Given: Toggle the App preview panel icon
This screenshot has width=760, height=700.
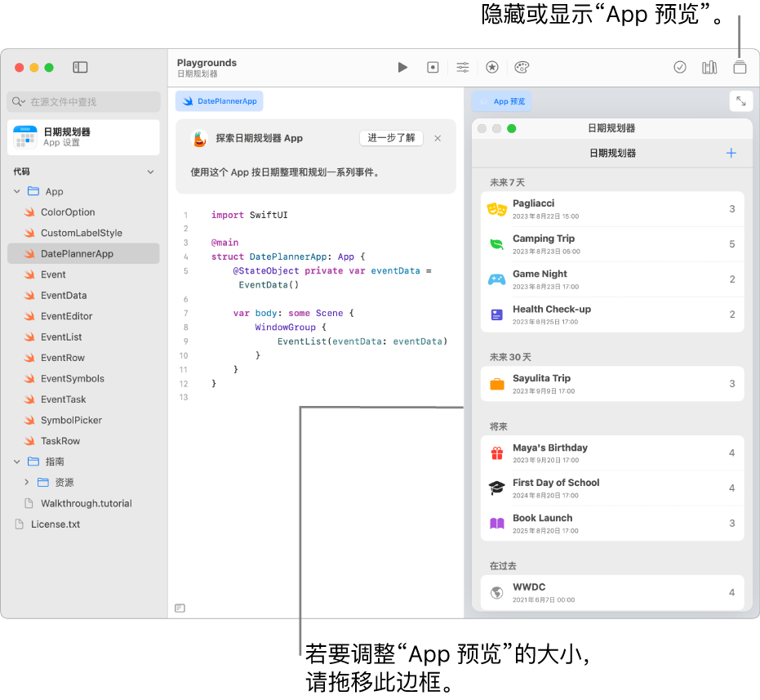Looking at the screenshot, I should (740, 68).
